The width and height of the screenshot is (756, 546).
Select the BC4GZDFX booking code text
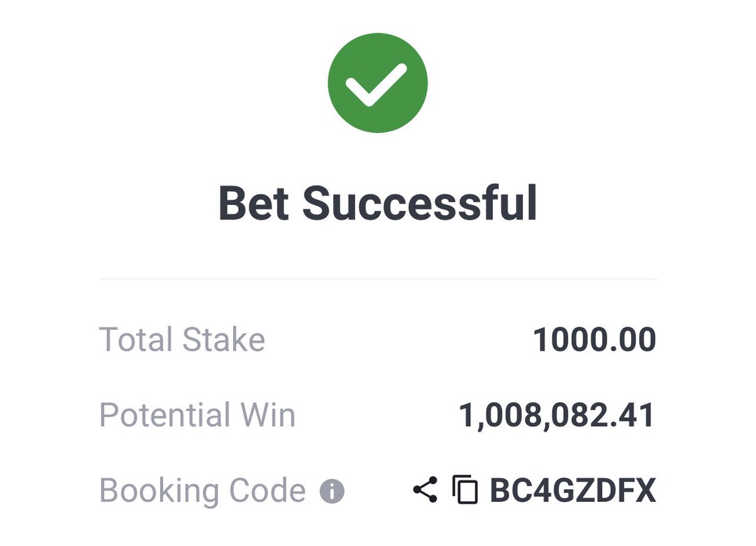click(x=573, y=491)
